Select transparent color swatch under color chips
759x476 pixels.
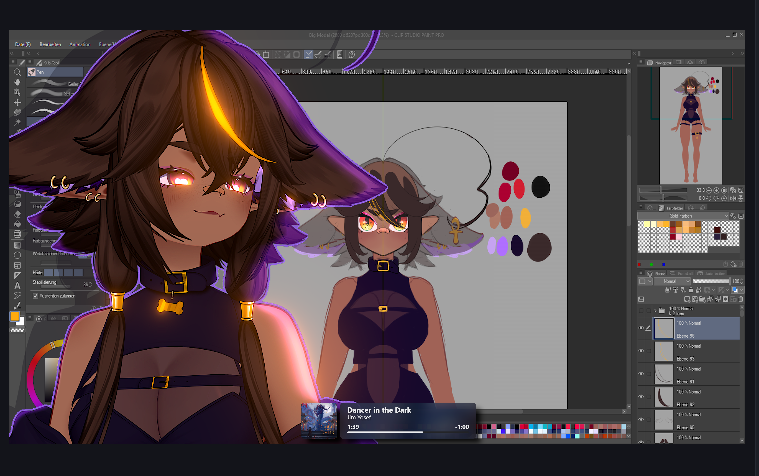[17, 330]
